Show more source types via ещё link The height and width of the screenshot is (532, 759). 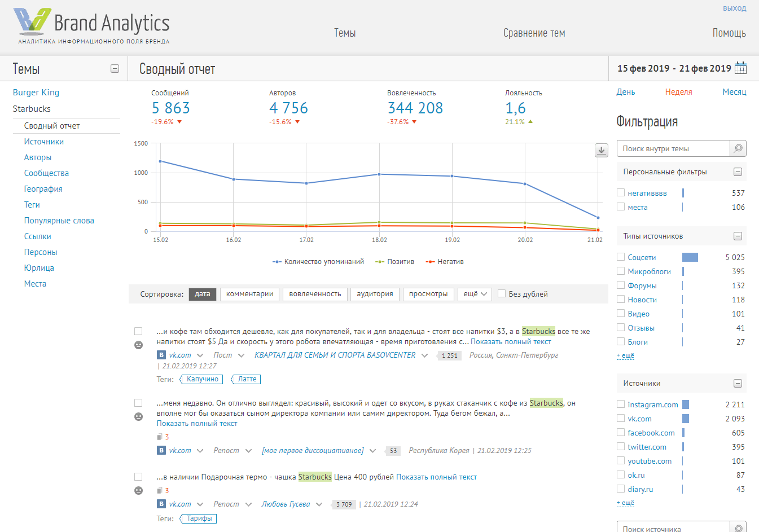[625, 355]
